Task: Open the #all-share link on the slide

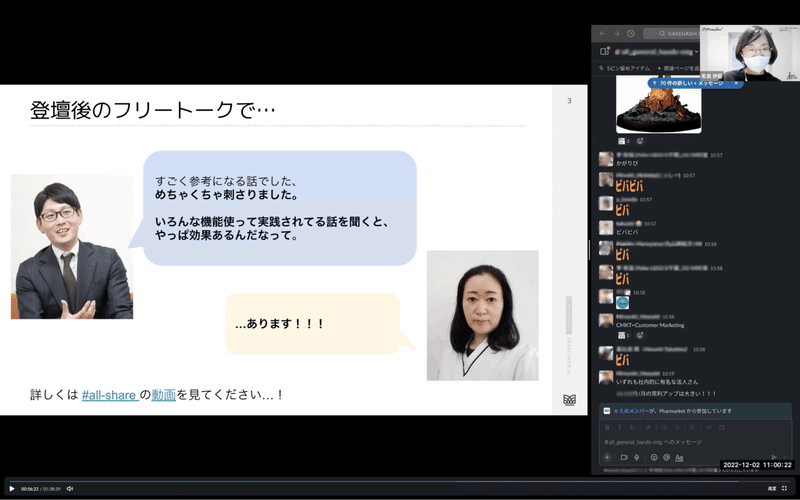Action: pos(110,395)
